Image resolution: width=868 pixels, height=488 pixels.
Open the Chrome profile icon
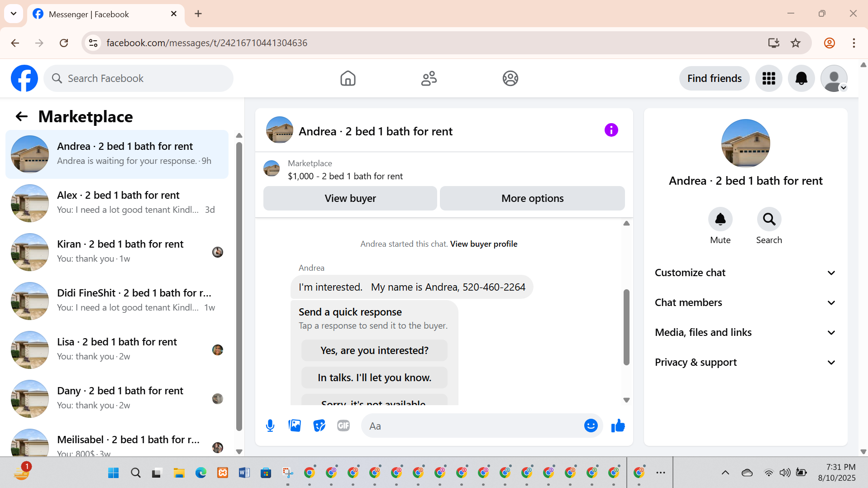pos(829,43)
